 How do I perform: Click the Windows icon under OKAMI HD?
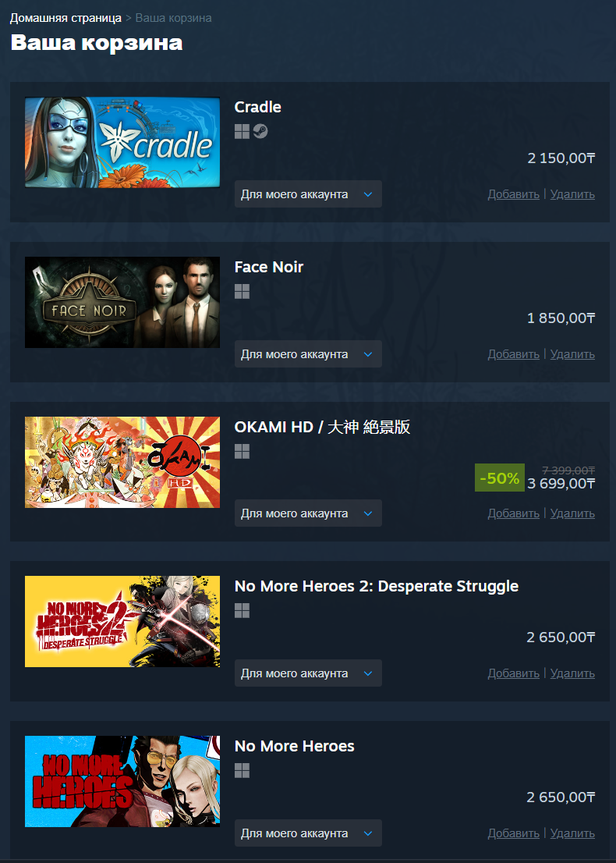coord(242,451)
